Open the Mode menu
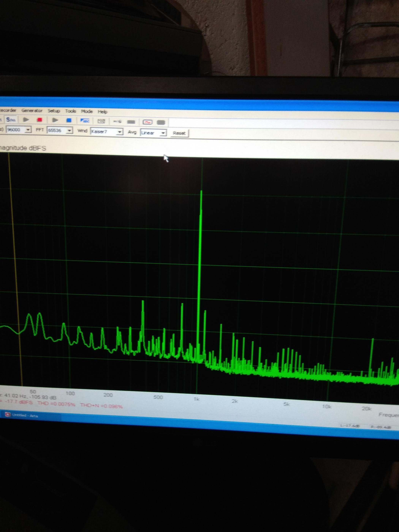The height and width of the screenshot is (532, 399). pyautogui.click(x=87, y=111)
